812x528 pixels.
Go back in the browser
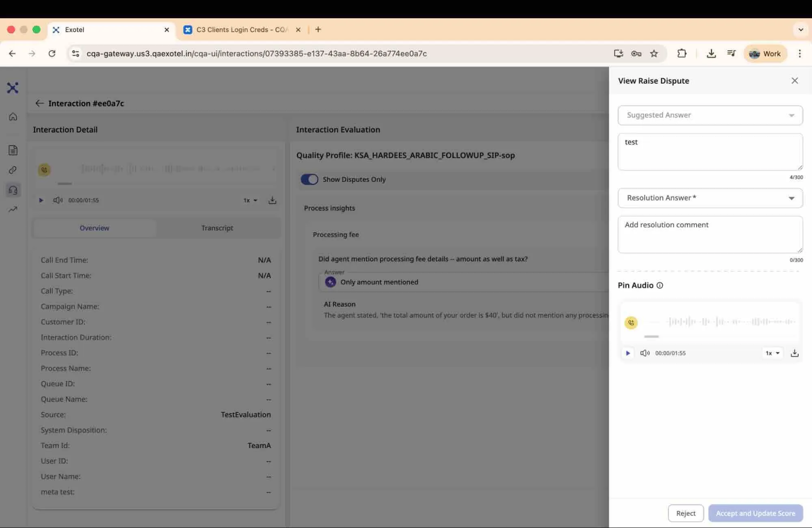(x=12, y=54)
